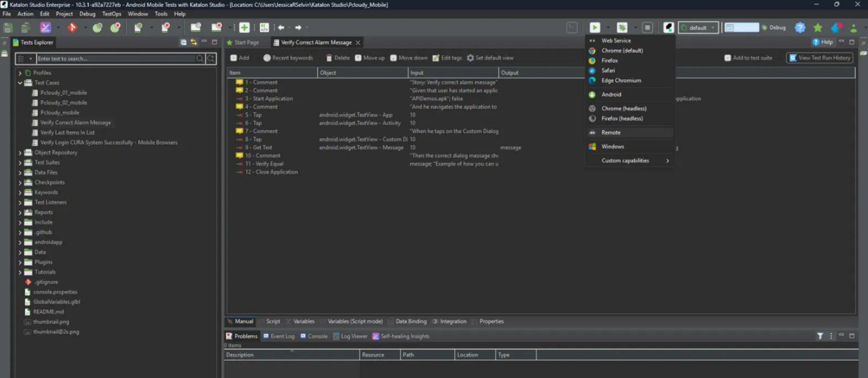
Task: Switch to the Keyword perspective button
Action: tap(742, 28)
